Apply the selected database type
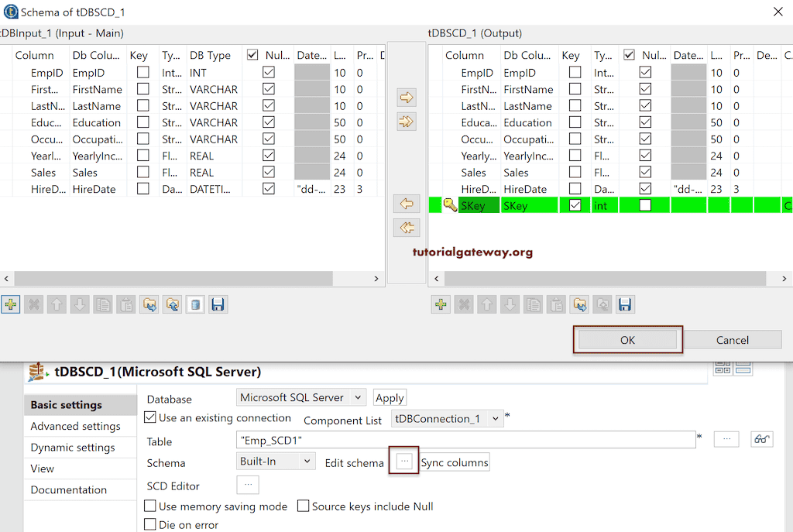This screenshot has height=532, width=793. point(390,397)
